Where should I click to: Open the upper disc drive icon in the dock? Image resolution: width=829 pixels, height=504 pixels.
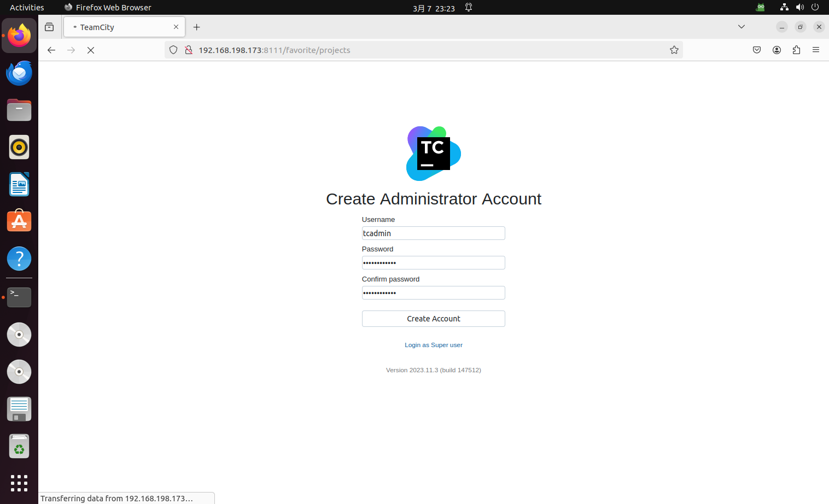[19, 335]
